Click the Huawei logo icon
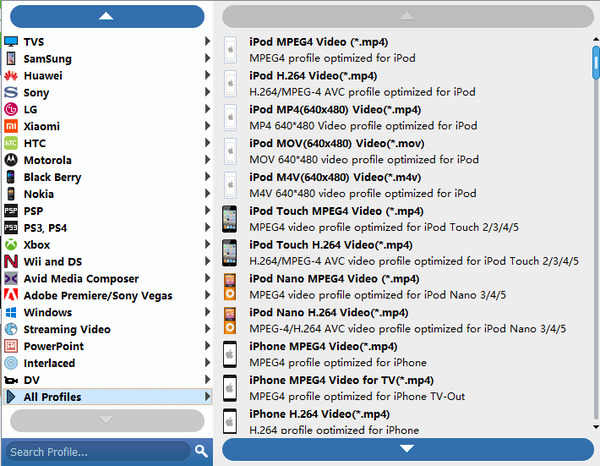The width and height of the screenshot is (600, 466). [11, 76]
